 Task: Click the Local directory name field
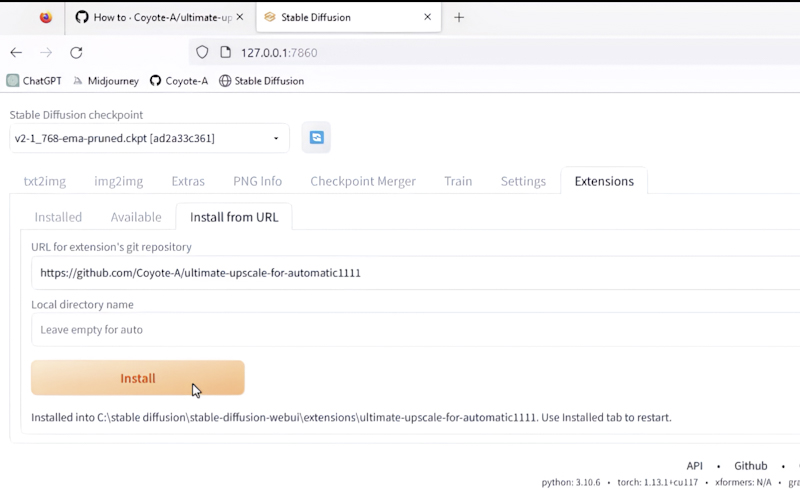click(x=415, y=330)
